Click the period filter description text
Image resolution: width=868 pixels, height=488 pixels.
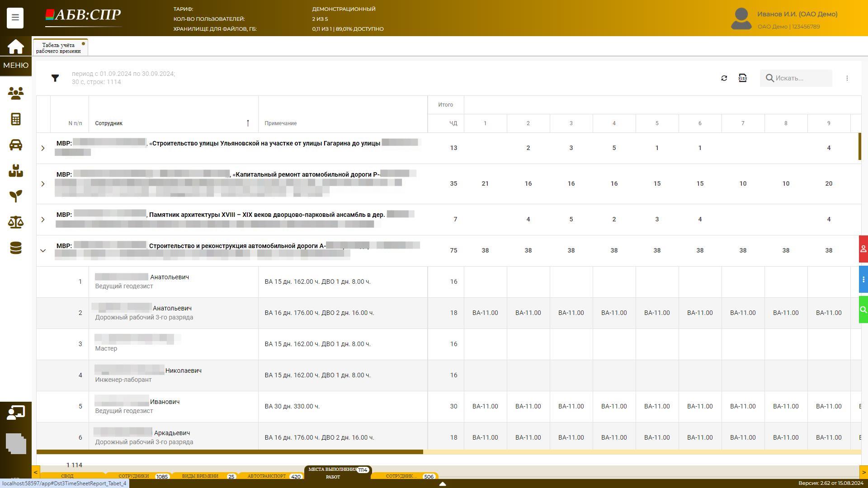pyautogui.click(x=123, y=78)
